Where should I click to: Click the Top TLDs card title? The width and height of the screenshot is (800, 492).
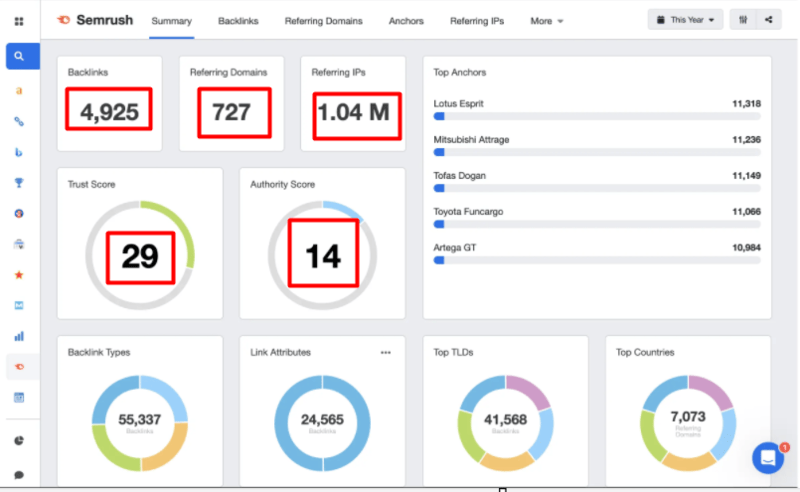pyautogui.click(x=453, y=352)
